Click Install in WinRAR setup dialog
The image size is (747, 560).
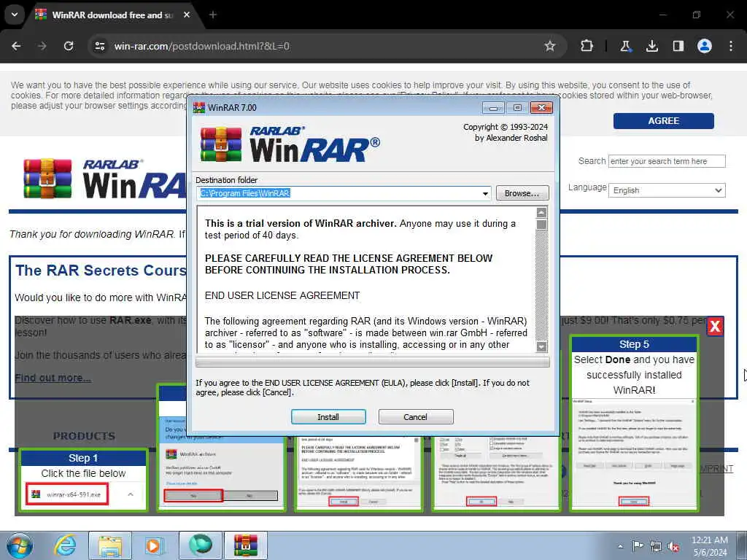tap(328, 416)
